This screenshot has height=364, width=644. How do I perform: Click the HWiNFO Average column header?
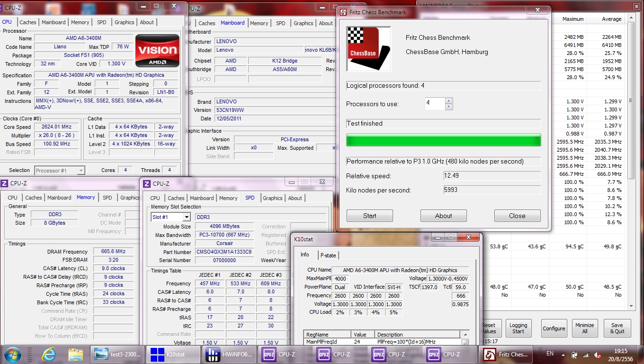tap(607, 19)
